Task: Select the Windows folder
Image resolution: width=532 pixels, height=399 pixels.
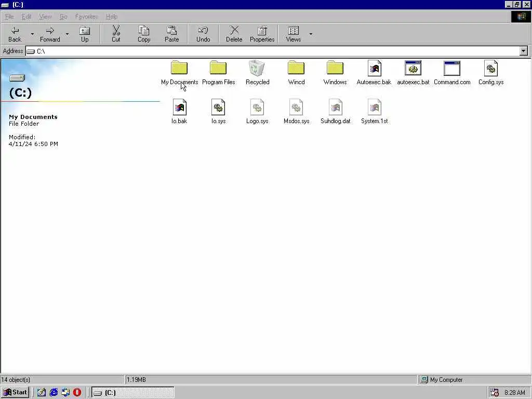Action: click(x=335, y=73)
